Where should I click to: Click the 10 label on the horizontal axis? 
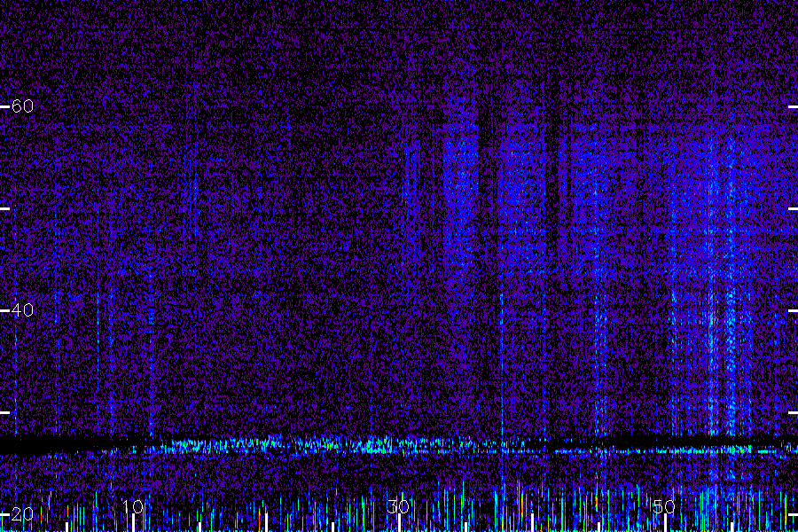coord(133,506)
